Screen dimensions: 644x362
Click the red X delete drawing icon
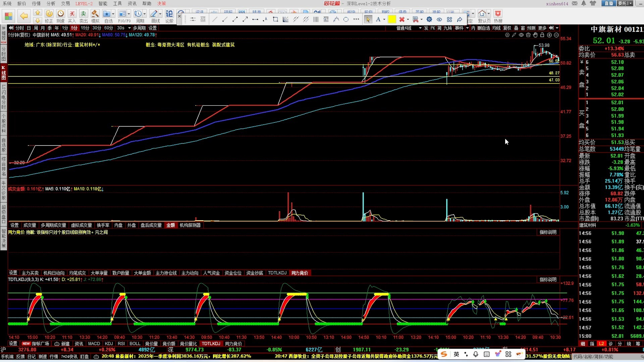(401, 19)
